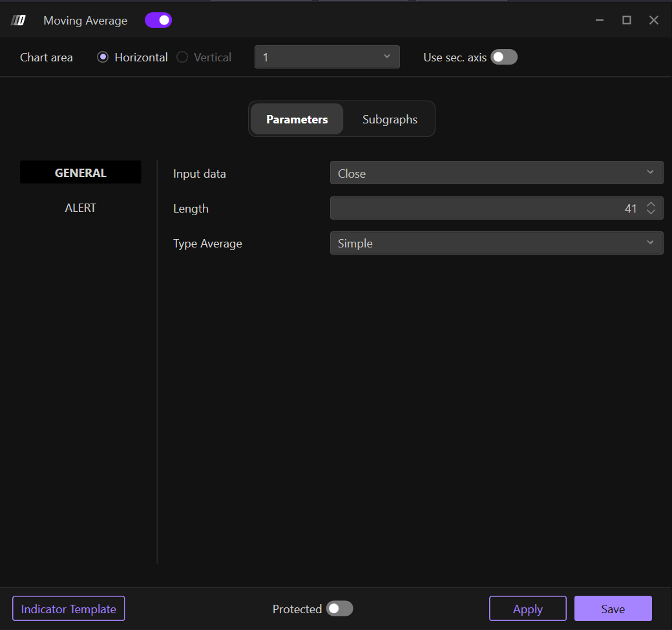Select the Horizontal chart area option
Viewport: 672px width, 630px height.
point(103,58)
